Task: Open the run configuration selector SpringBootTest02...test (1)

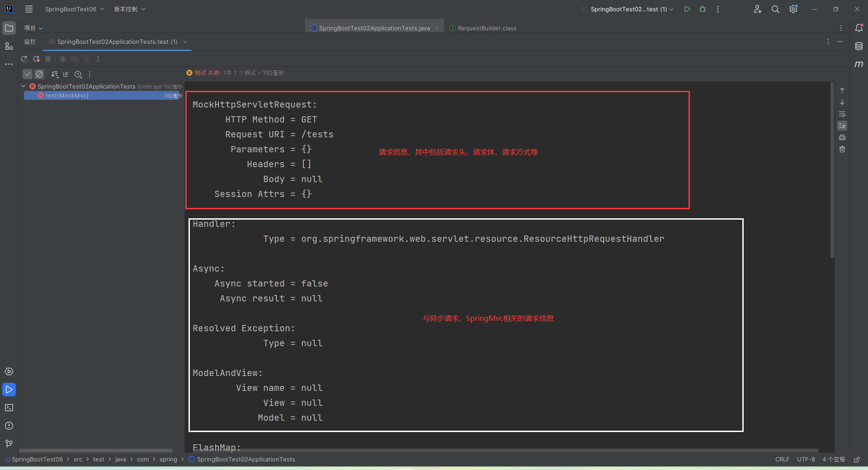Action: pos(628,9)
